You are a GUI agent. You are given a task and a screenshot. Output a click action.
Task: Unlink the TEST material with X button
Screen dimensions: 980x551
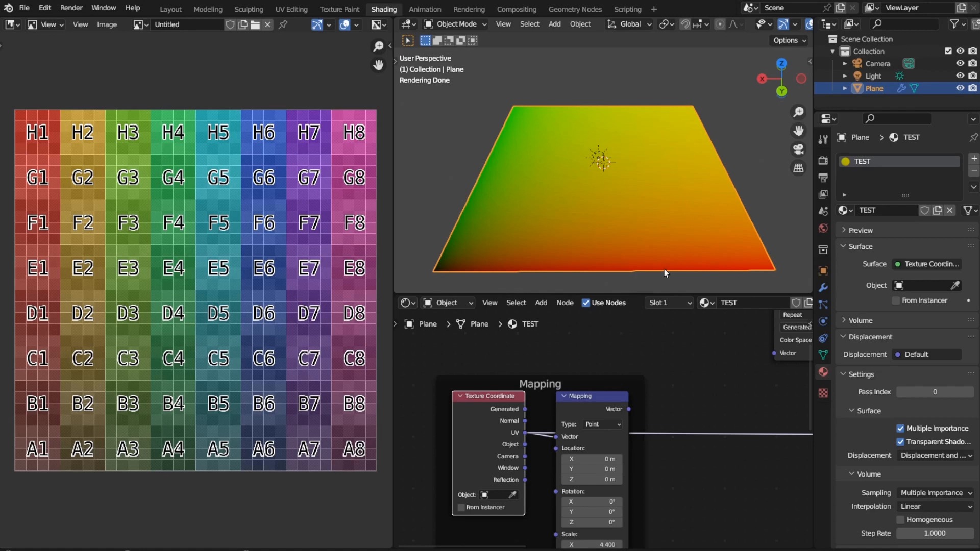[x=950, y=210]
